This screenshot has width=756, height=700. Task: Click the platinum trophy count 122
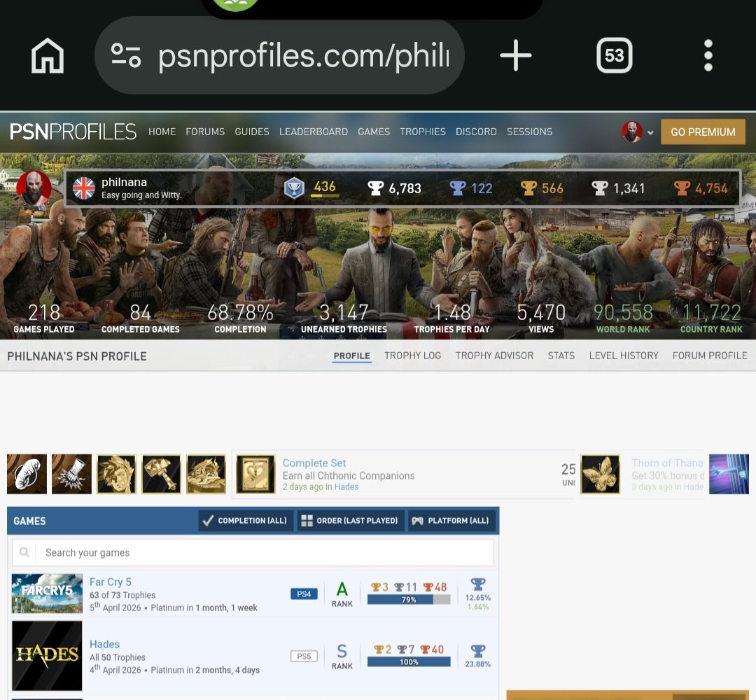click(x=471, y=188)
